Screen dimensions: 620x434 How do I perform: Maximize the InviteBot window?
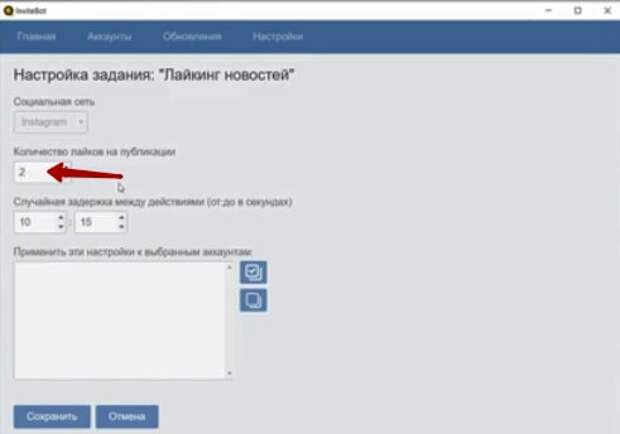point(578,11)
